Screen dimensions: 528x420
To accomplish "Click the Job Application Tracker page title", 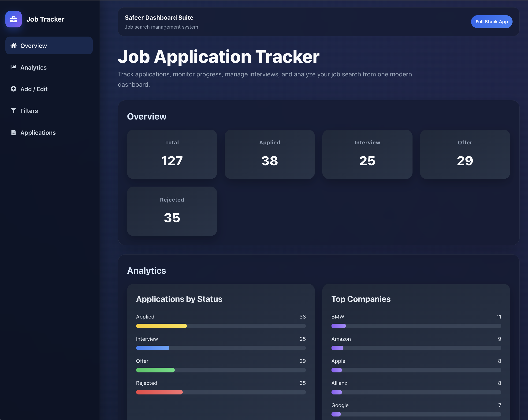I will [219, 57].
